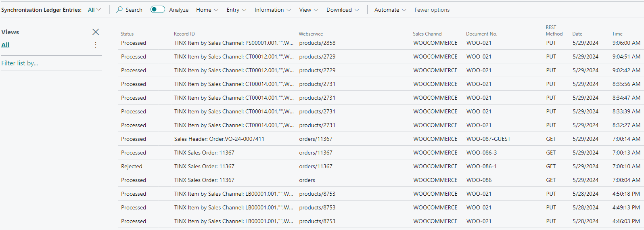The height and width of the screenshot is (230, 644).
Task: Select document number WOO-087-GUEST
Action: coord(488,139)
